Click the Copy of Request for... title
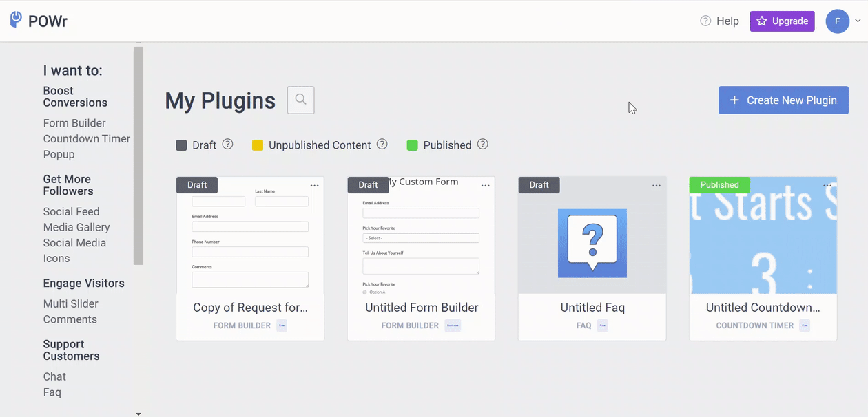Screen dimensions: 868x417 [250, 308]
